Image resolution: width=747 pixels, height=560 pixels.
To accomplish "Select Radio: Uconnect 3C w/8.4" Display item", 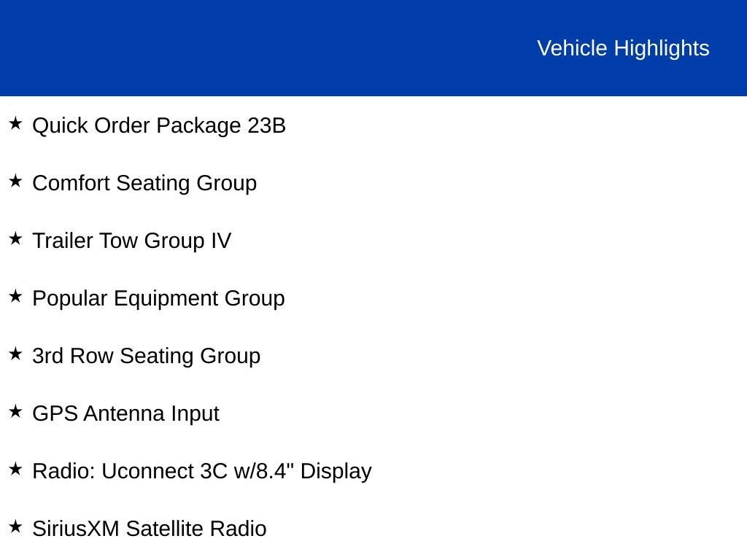I will tap(202, 472).
